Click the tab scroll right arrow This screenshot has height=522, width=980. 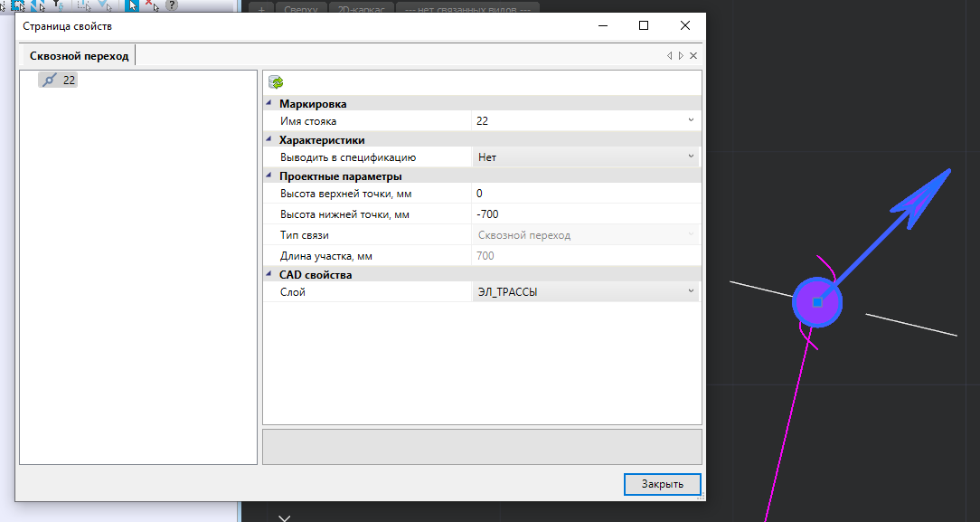681,56
